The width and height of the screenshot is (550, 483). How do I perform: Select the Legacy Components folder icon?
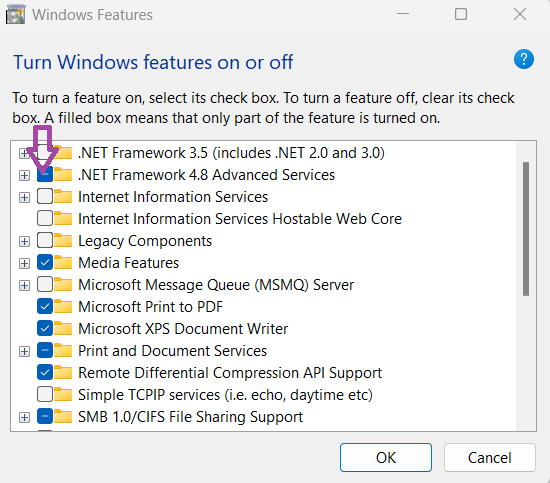point(63,241)
